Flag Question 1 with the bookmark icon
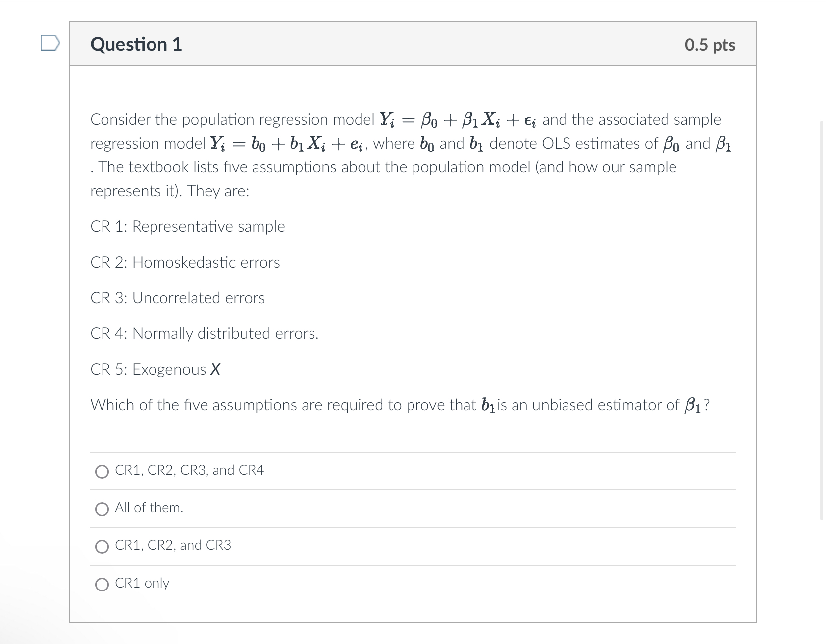The image size is (826, 644). pos(50,43)
